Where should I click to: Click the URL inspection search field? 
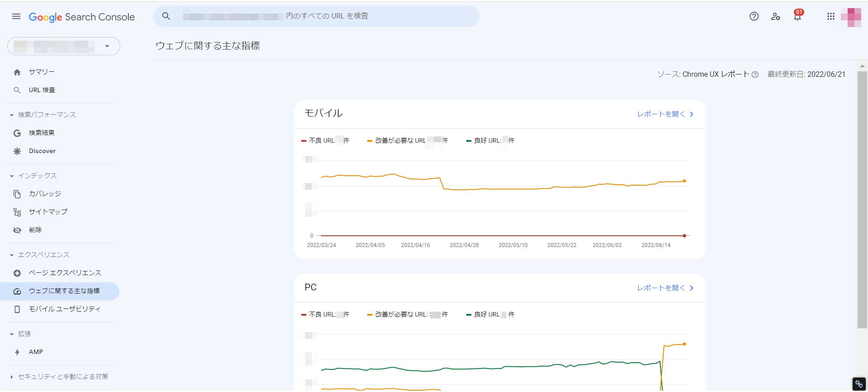pos(316,16)
